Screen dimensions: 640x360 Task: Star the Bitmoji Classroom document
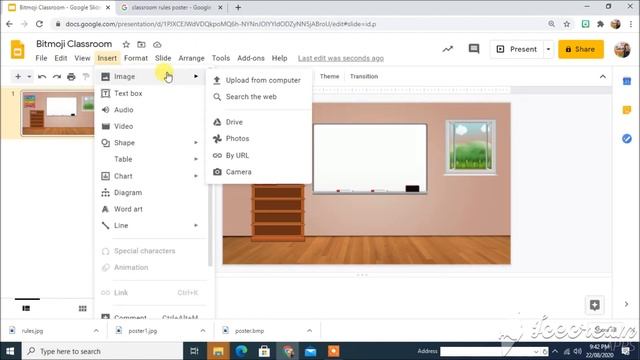click(x=126, y=44)
